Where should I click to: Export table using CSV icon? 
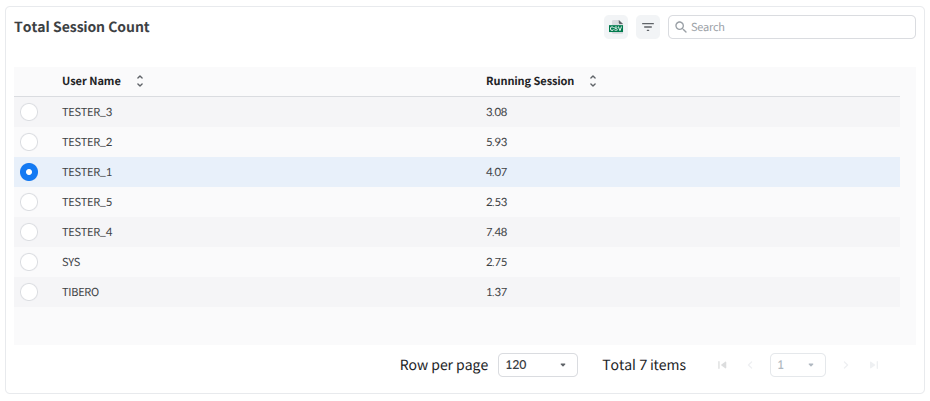pyautogui.click(x=616, y=27)
